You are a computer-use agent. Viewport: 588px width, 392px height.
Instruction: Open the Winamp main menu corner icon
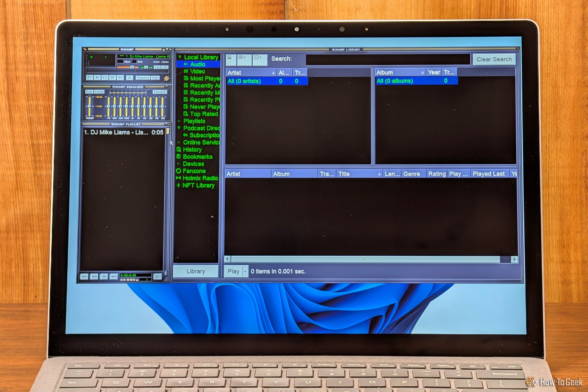tap(85, 49)
